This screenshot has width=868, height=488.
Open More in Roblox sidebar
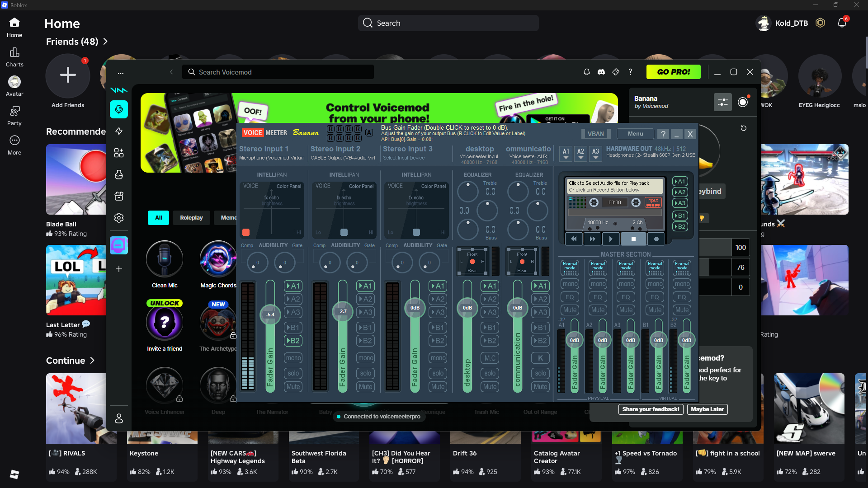pos(14,145)
